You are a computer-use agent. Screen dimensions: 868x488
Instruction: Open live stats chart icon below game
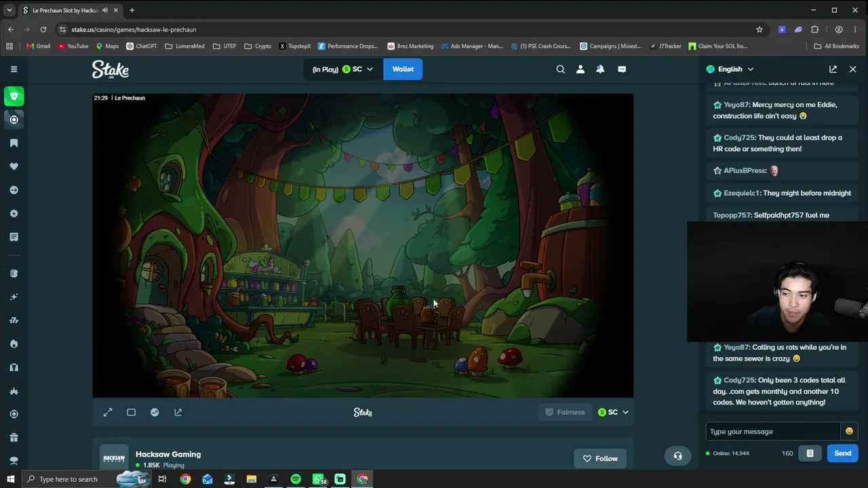[x=155, y=412]
